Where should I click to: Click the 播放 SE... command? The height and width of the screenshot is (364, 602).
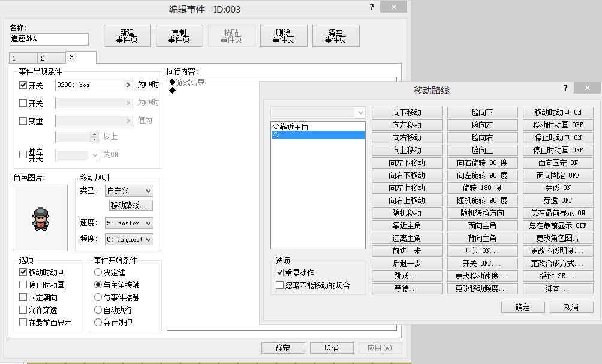point(558,276)
